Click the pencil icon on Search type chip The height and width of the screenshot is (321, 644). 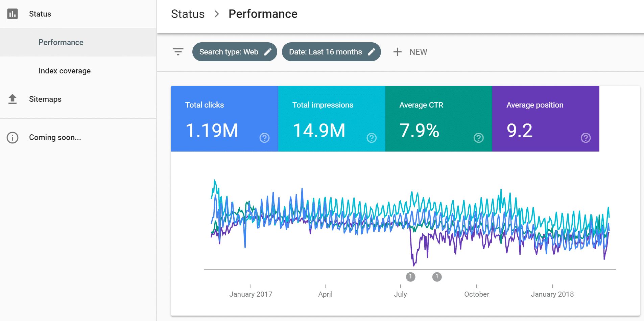(x=268, y=51)
